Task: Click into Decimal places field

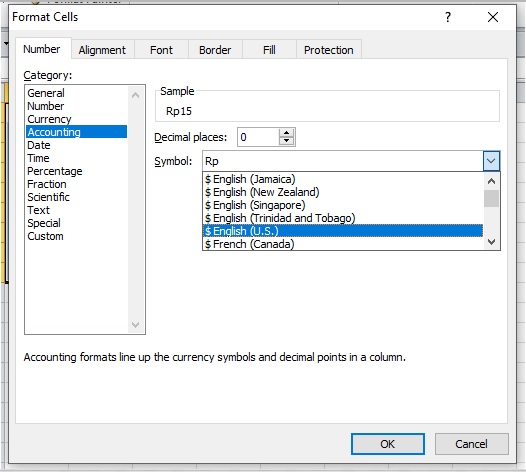Action: (258, 137)
